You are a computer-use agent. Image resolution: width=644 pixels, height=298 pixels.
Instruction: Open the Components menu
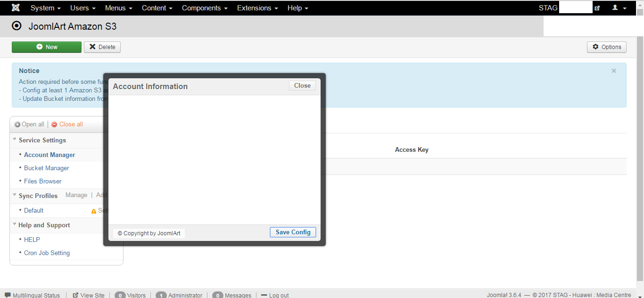pos(205,8)
